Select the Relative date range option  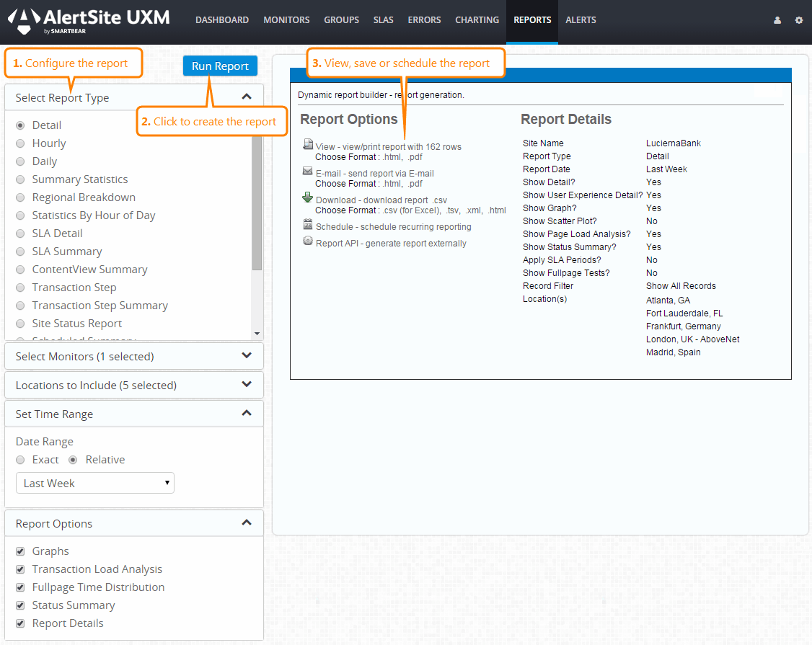point(73,460)
